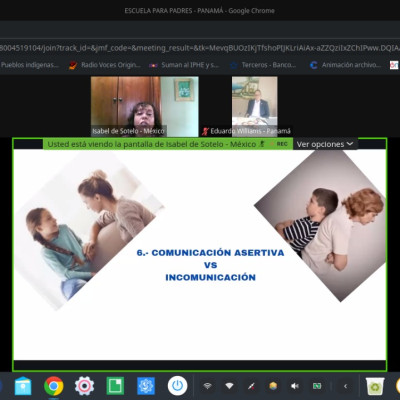The width and height of the screenshot is (400, 400).
Task: Launch the green spreadsheet application
Action: pyautogui.click(x=115, y=386)
